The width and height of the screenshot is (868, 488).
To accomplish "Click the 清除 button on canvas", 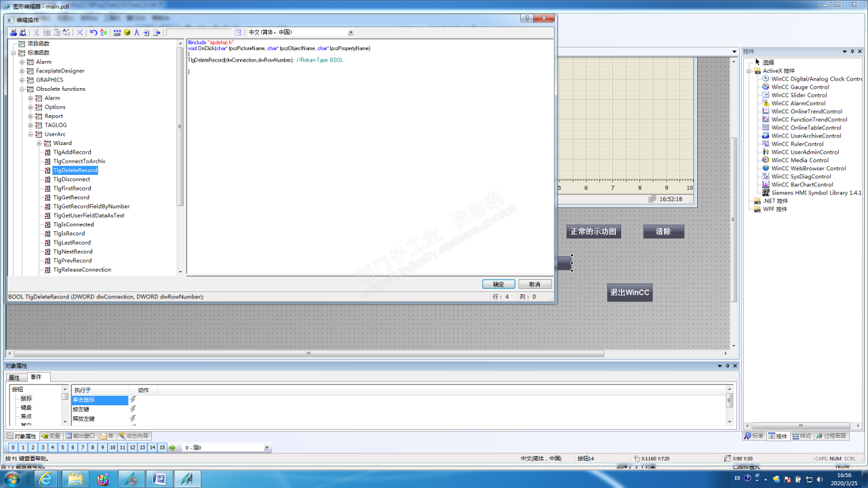I will click(663, 231).
